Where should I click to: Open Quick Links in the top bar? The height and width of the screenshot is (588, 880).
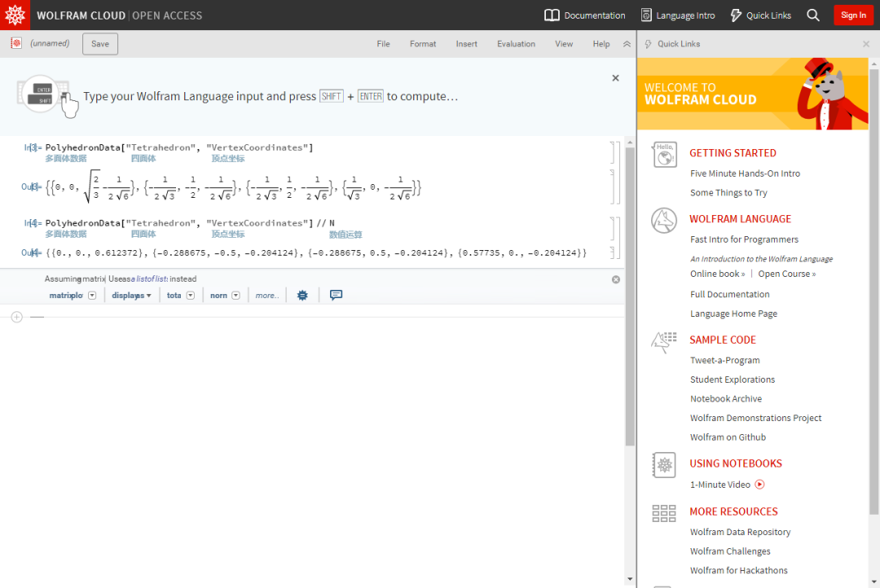760,15
